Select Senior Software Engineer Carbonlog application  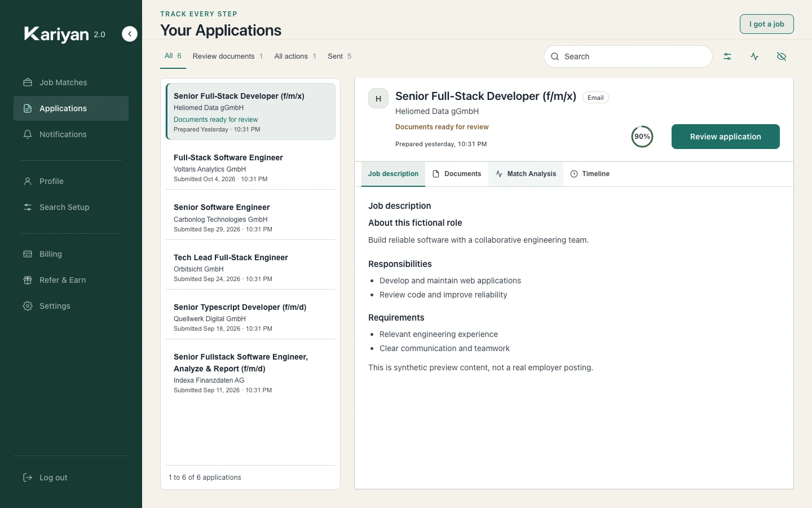(x=250, y=217)
